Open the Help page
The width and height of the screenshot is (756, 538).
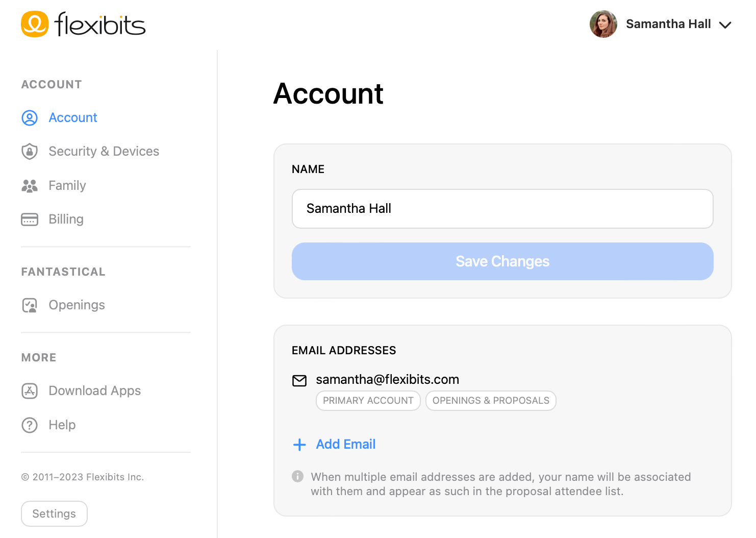click(62, 425)
